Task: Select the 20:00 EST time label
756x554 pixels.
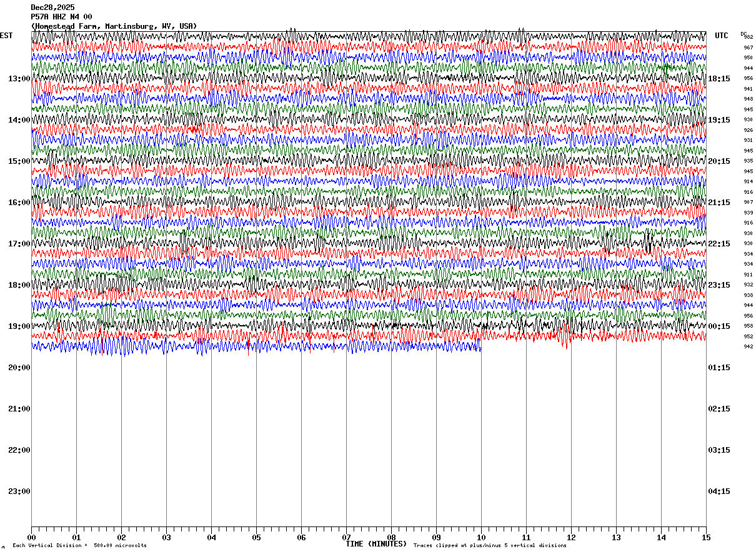Action: tap(19, 368)
